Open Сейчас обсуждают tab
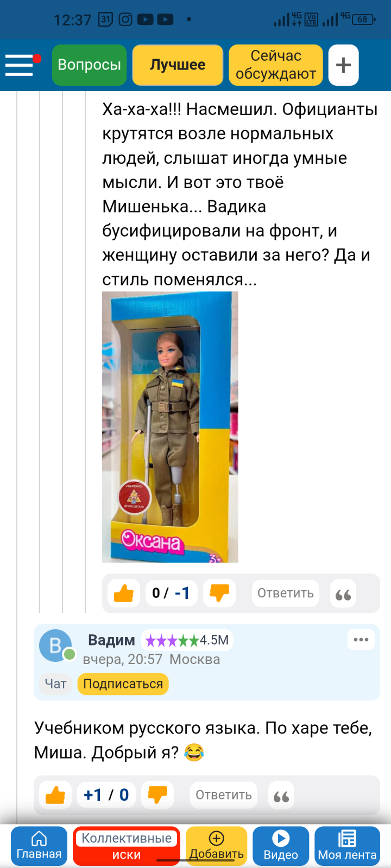Screen dimensions: 391x868 click(x=276, y=65)
